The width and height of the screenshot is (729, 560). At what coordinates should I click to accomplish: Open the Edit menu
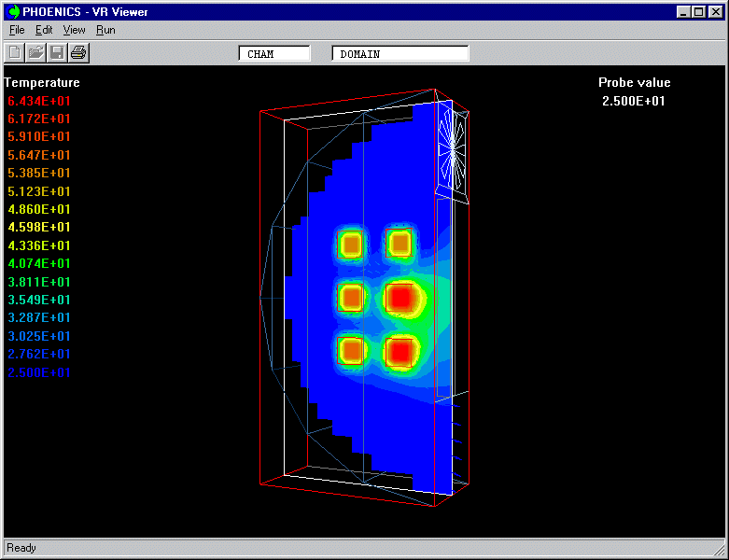click(44, 30)
